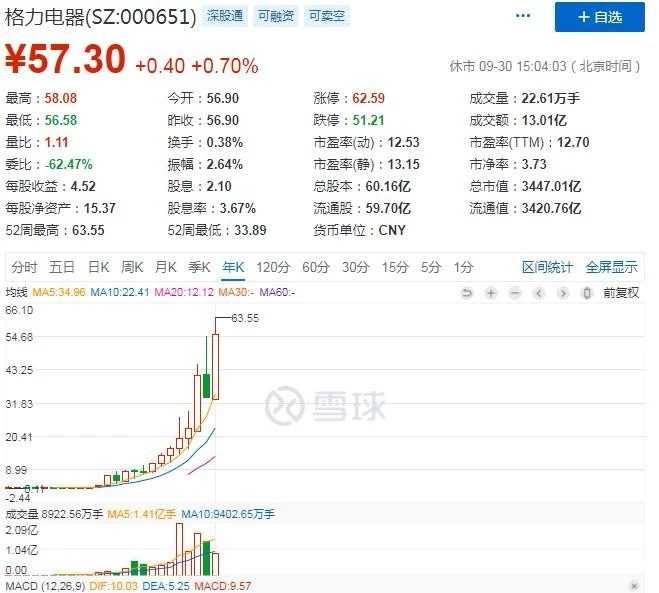Switch to the 30分 chart tab

tap(355, 267)
